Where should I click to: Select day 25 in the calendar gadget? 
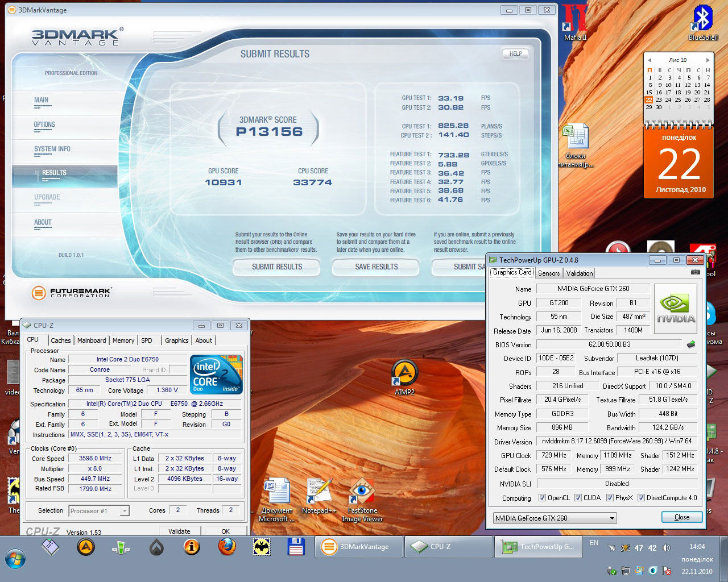[x=678, y=99]
